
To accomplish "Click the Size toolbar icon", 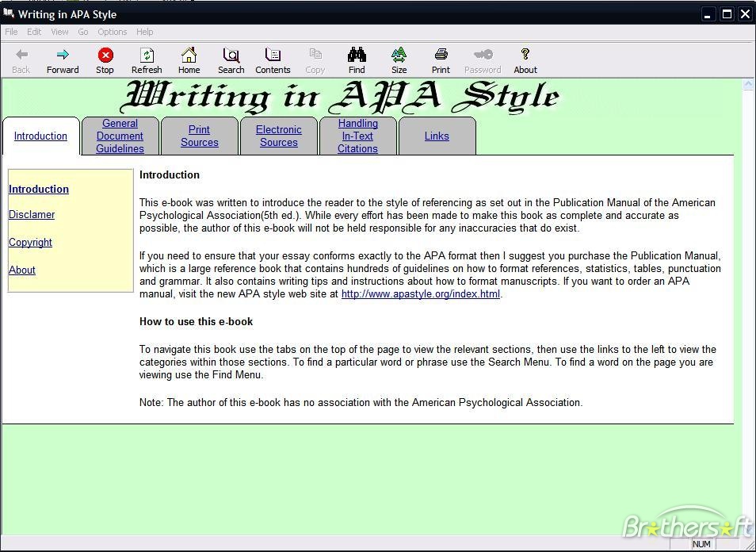I will coord(399,55).
